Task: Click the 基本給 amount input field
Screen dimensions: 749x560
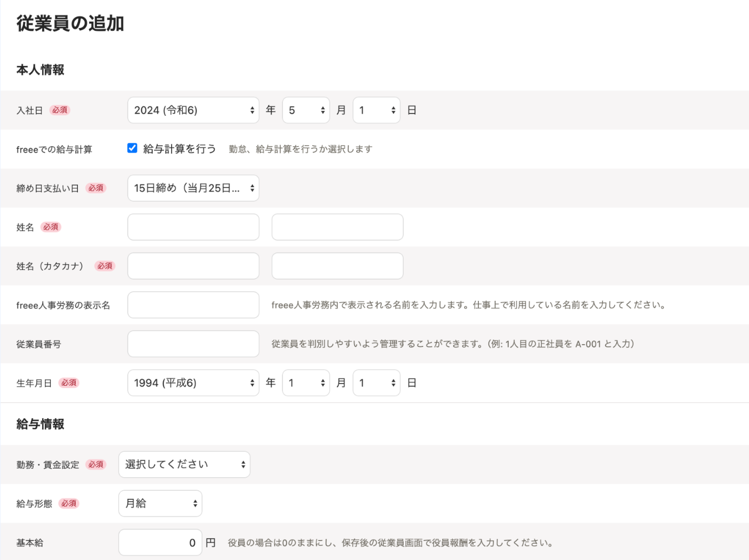Action: (x=160, y=543)
